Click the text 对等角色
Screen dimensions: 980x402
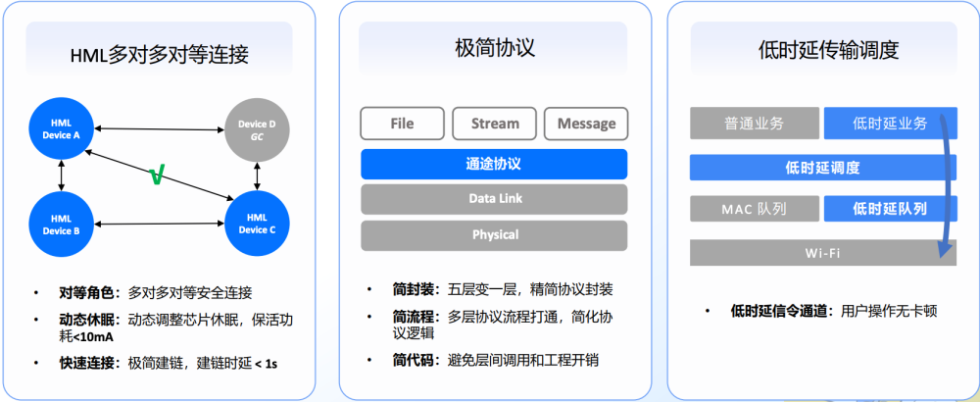coord(87,292)
